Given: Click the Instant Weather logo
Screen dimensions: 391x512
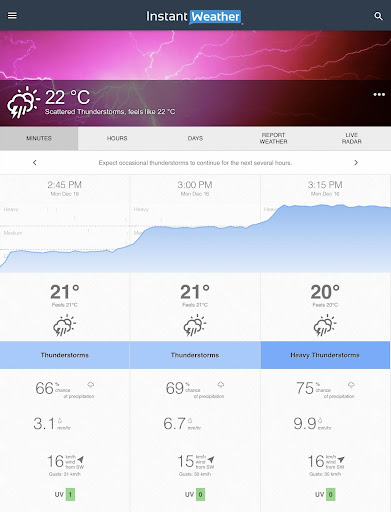Looking at the screenshot, I should click(x=194, y=17).
